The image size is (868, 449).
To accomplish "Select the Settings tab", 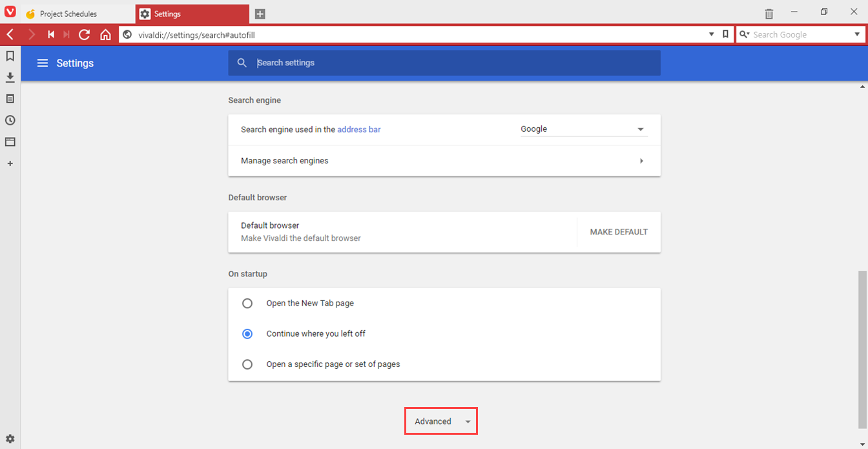I will (x=192, y=14).
